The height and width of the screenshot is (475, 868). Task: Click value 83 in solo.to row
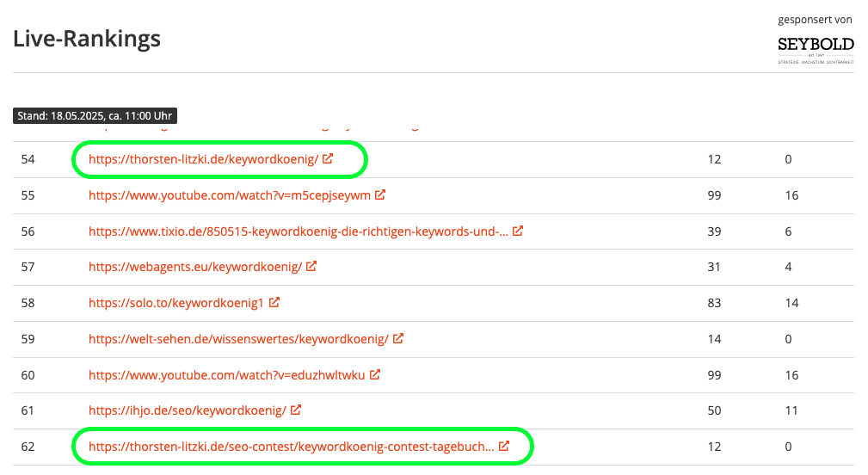click(x=714, y=303)
